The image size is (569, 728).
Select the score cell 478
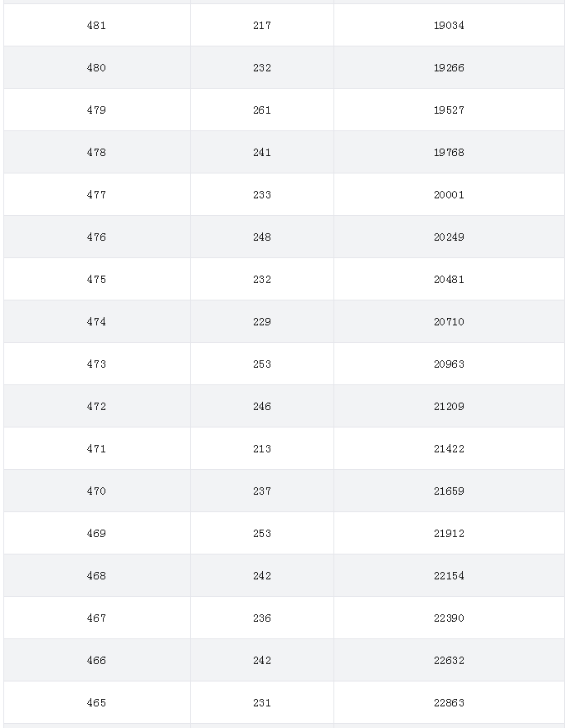click(96, 152)
